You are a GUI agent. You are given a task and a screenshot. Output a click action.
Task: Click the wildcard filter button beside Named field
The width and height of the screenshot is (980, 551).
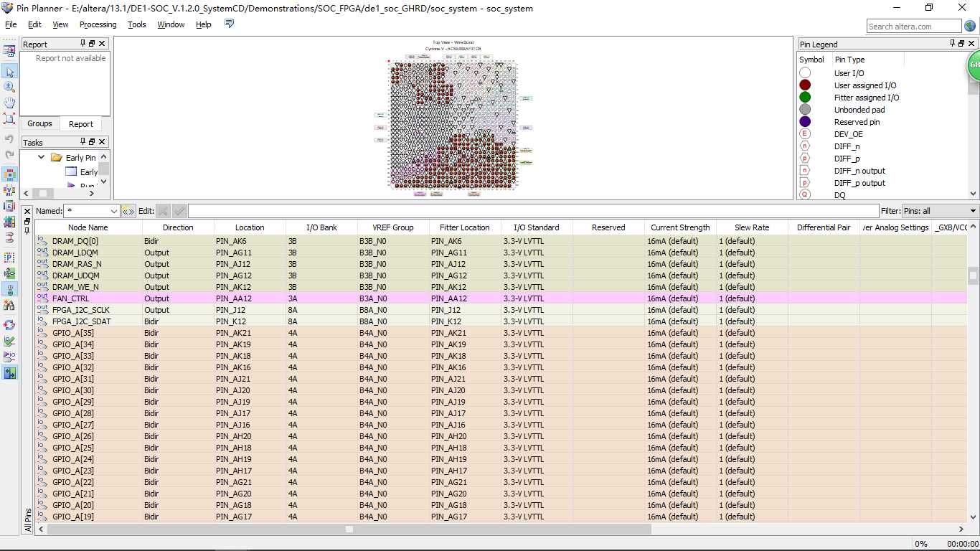pos(128,211)
